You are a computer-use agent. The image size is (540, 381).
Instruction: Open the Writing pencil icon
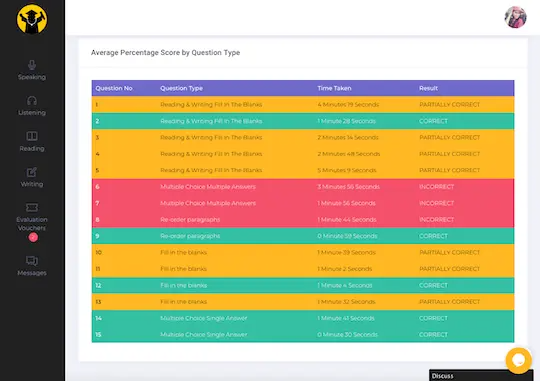pyautogui.click(x=32, y=172)
